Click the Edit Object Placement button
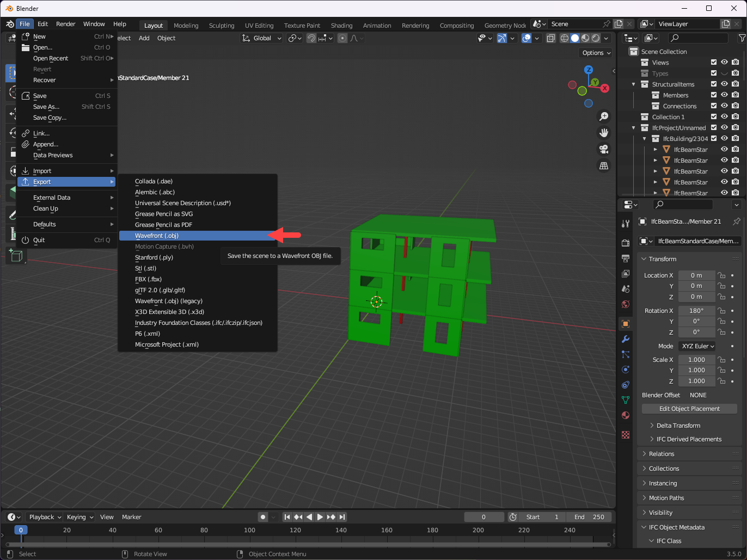 pos(689,409)
